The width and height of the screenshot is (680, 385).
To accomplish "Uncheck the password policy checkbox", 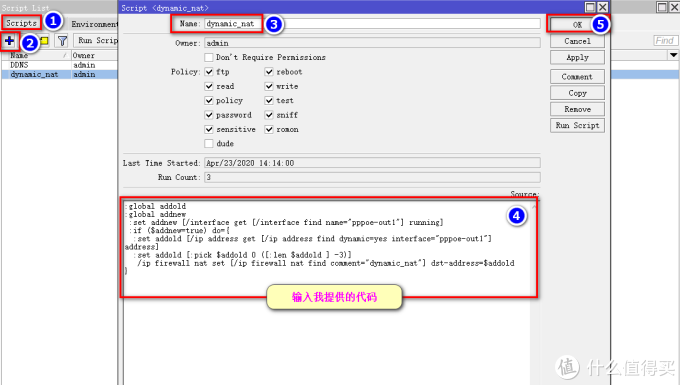I will point(209,115).
